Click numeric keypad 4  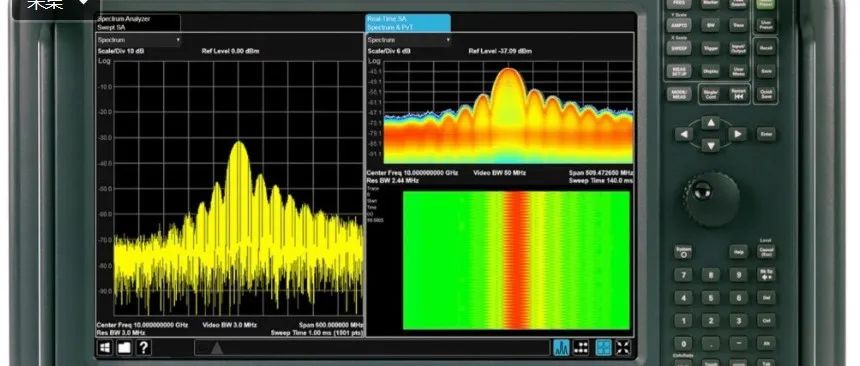point(683,298)
